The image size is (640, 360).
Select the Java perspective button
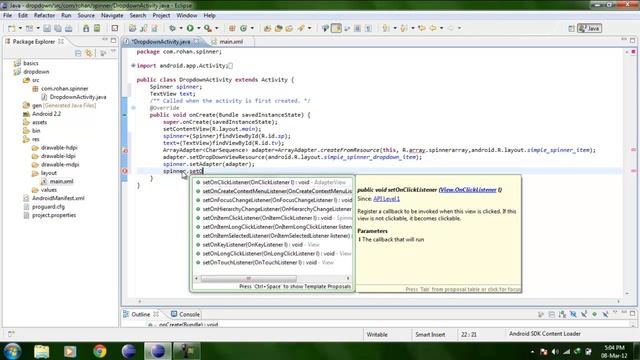pyautogui.click(x=589, y=28)
